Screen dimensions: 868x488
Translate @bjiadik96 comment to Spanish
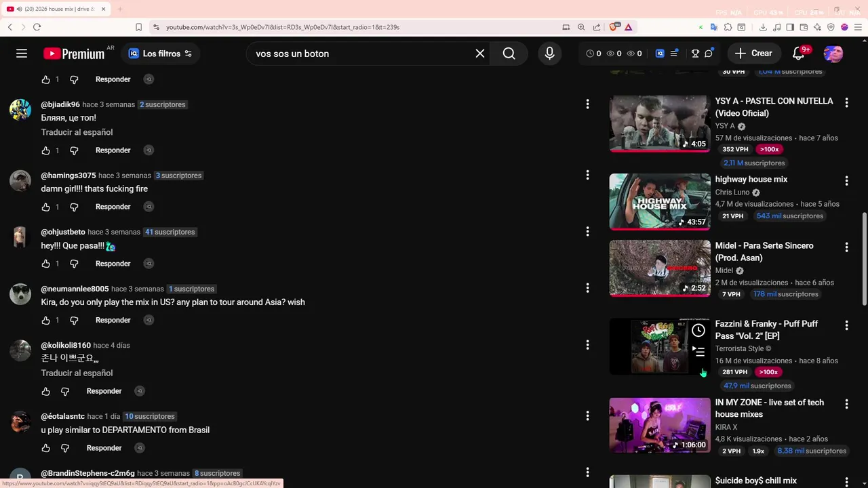[x=77, y=132]
